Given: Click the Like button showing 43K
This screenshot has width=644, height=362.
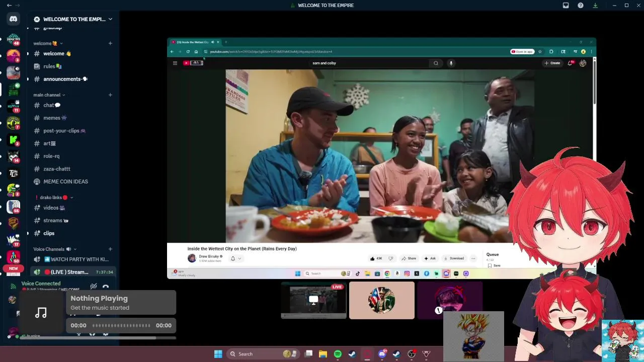Looking at the screenshot, I should coord(376,258).
